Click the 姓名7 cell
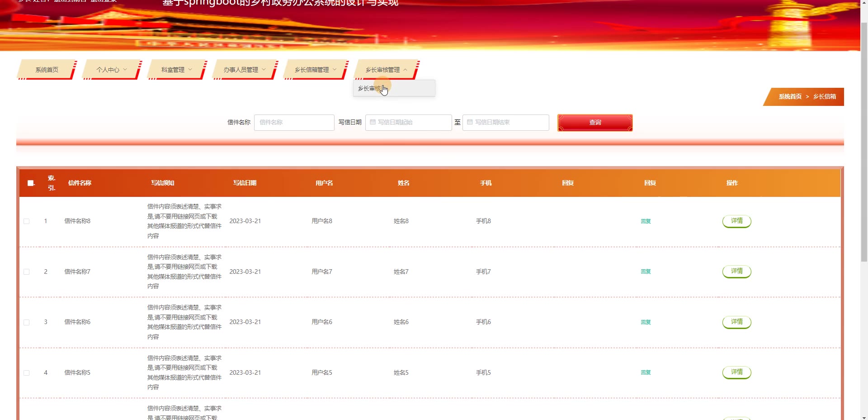The image size is (868, 420). 401,272
